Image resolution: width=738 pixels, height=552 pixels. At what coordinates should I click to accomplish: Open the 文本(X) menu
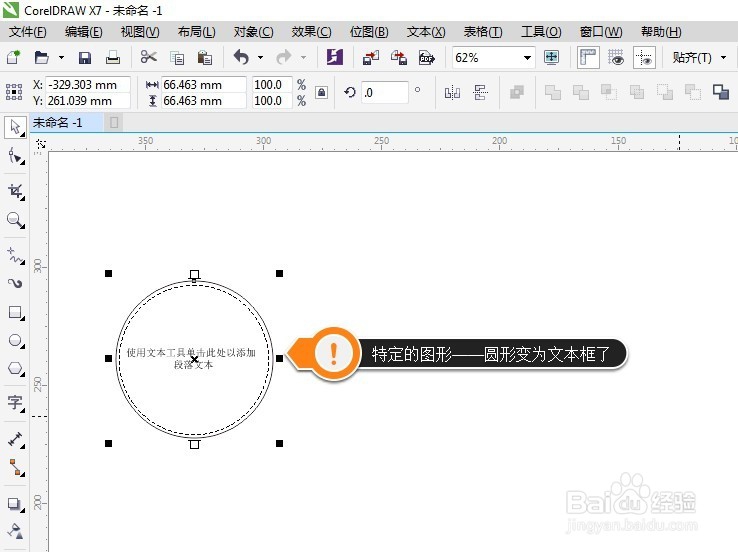[426, 32]
